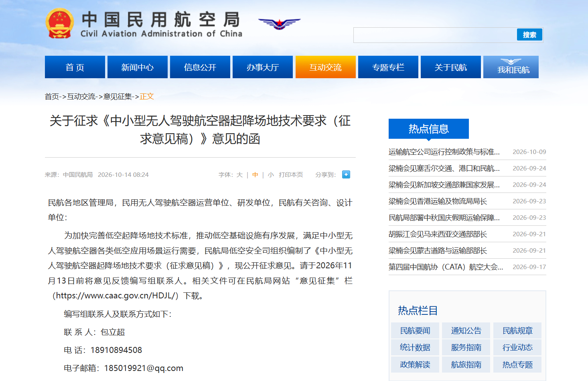The image size is (588, 381).
Task: Open the 新闻中心 navigation tab
Action: (138, 67)
